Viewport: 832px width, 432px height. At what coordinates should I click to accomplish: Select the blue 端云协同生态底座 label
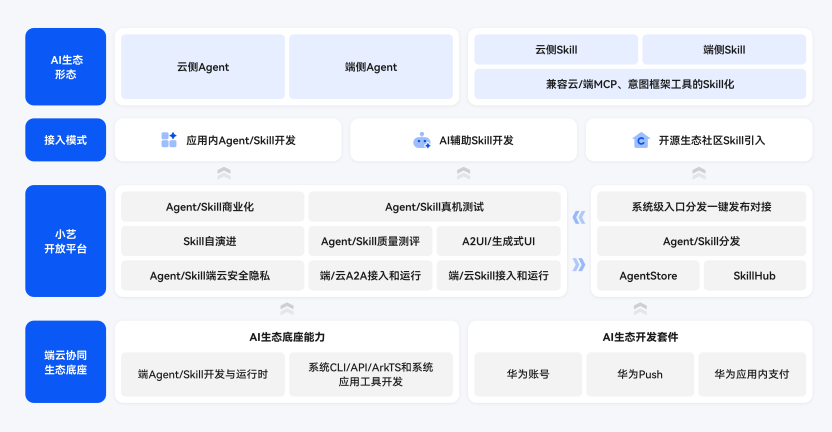[66, 362]
